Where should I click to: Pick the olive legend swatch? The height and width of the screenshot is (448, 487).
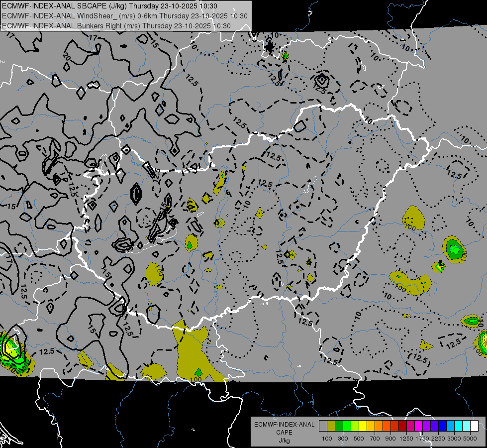(331, 426)
